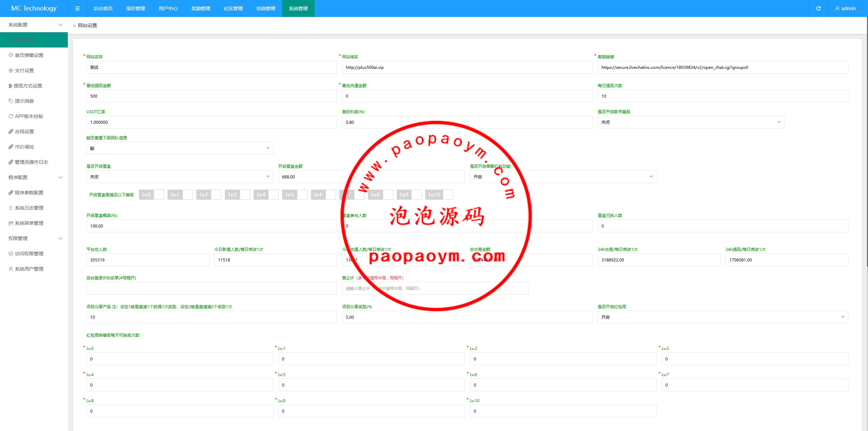Open 系统用户管理 in sidebar
Image resolution: width=868 pixels, height=431 pixels.
[34, 269]
